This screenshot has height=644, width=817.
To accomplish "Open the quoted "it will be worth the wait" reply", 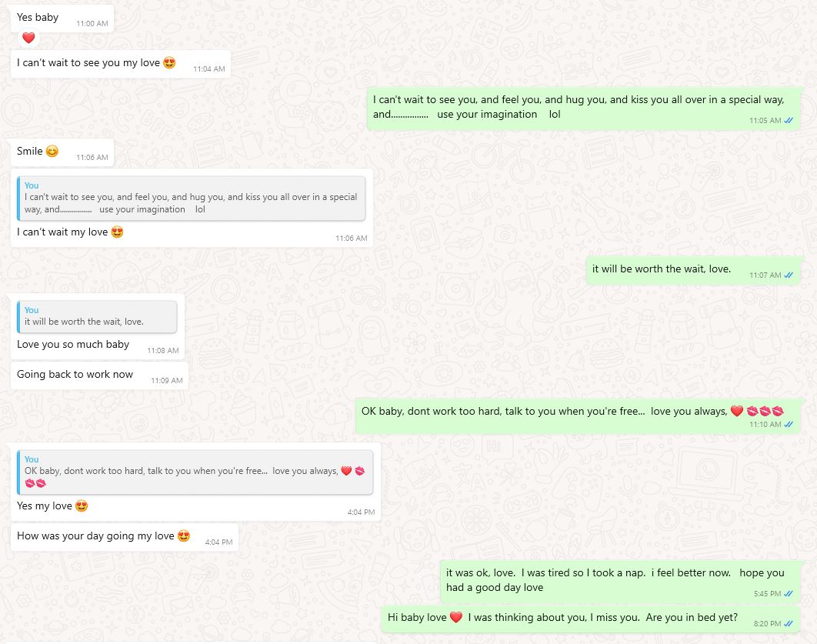I will pos(97,316).
